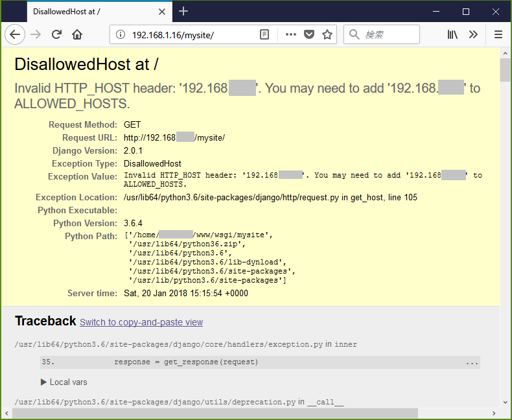Go back to the previous page
512x420 pixels.
(15, 34)
